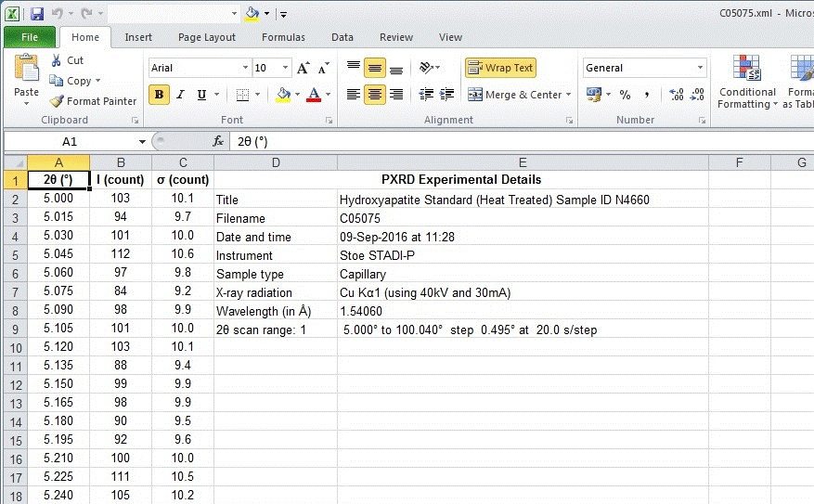Click the Bottom Align icon
Viewport: 814px width, 504px height.
click(396, 68)
